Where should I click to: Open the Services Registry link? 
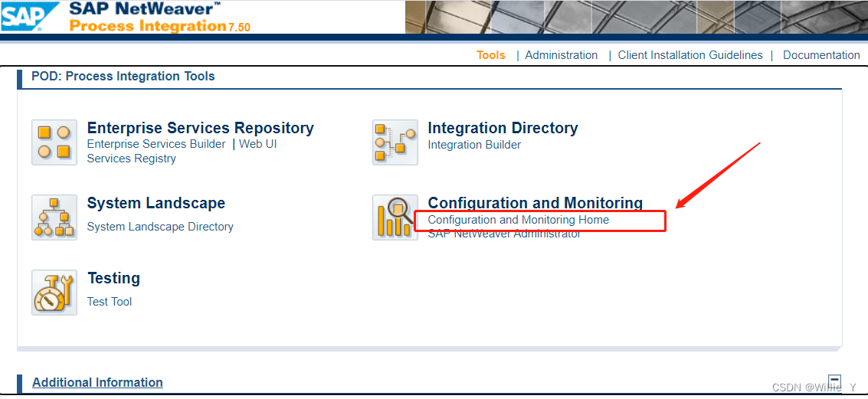(132, 159)
